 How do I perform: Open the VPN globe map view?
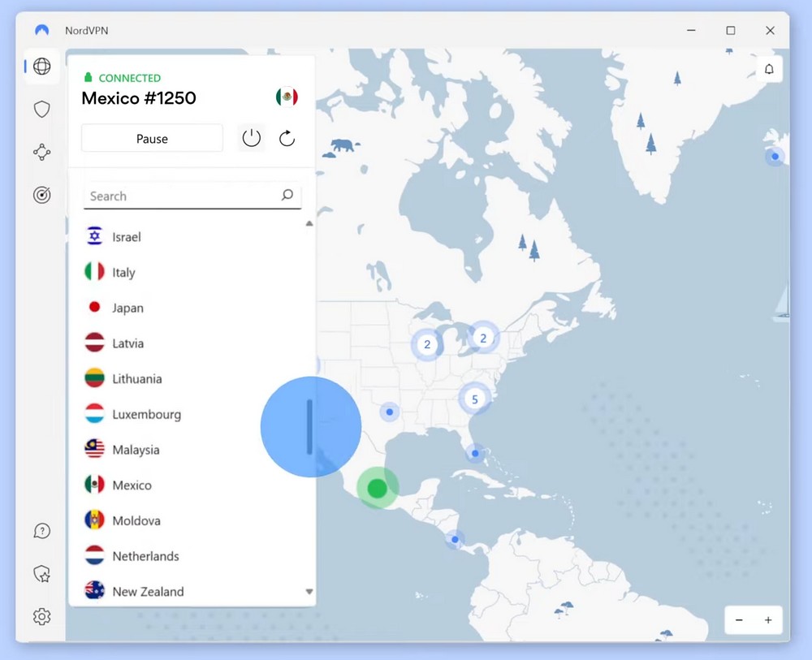42,67
